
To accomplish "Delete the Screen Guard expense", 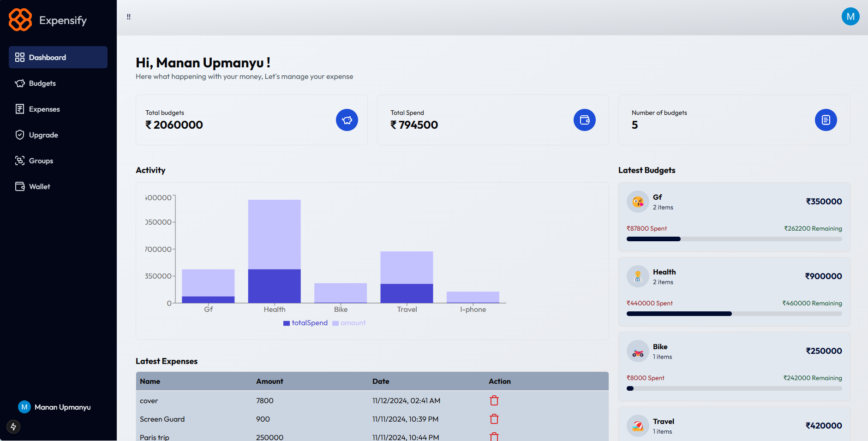I will pos(494,419).
